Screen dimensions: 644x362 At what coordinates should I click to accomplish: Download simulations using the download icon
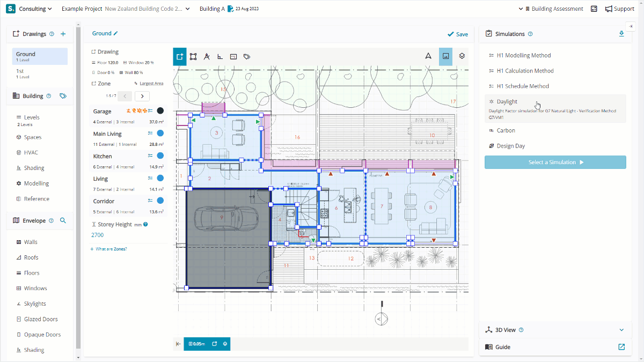pos(621,34)
